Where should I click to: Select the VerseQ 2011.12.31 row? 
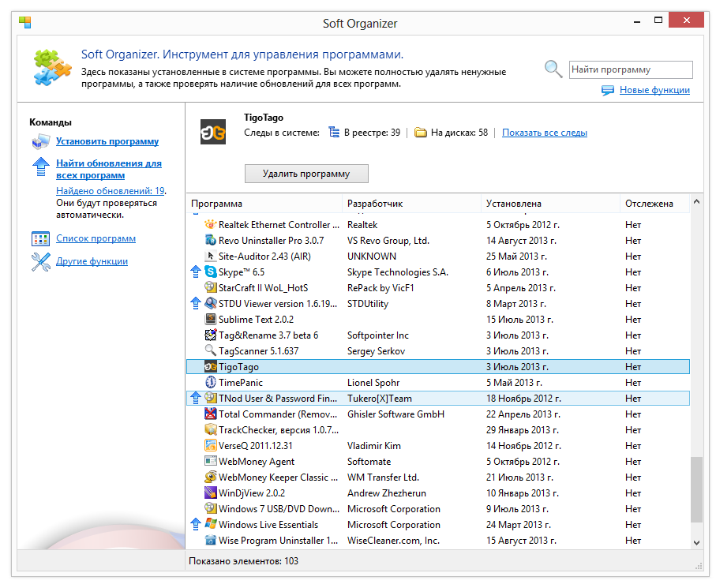pyautogui.click(x=438, y=446)
